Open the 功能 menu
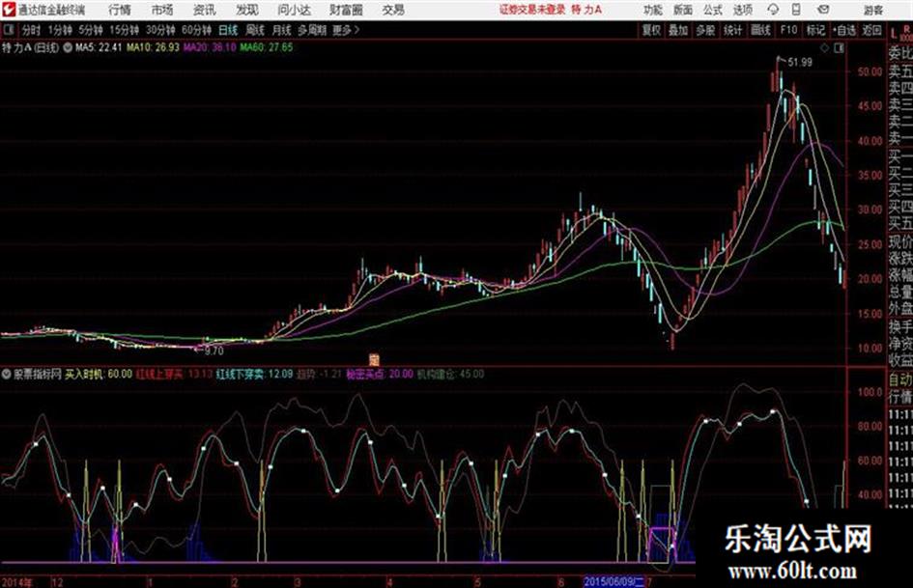The height and width of the screenshot is (588, 913). tap(653, 10)
